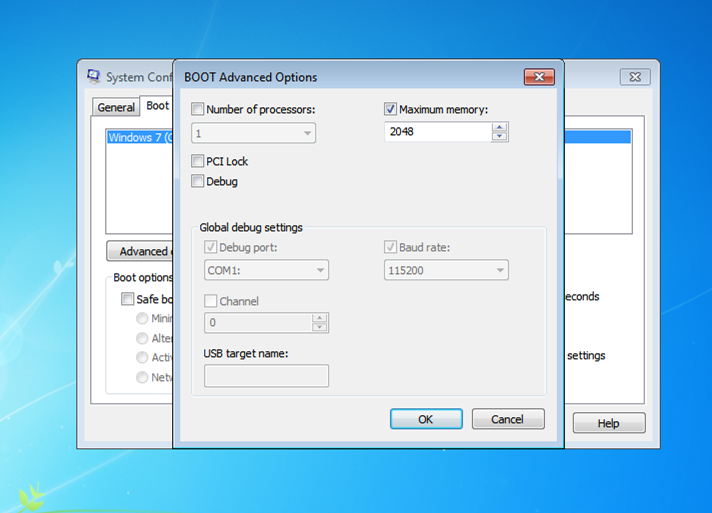Open the Number of processors dropdown
This screenshot has width=712, height=513.
click(307, 133)
